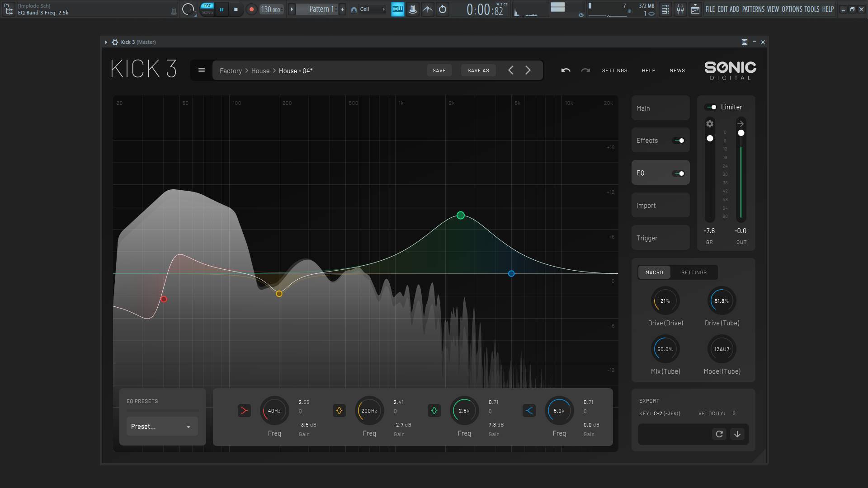Image resolution: width=868 pixels, height=488 pixels.
Task: Click the export refresh icon
Action: pos(719,434)
